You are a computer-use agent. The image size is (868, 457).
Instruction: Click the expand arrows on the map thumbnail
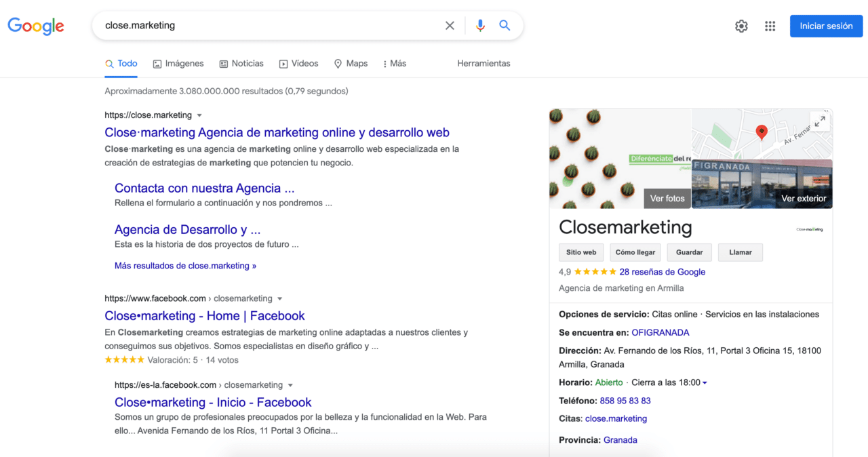[820, 121]
